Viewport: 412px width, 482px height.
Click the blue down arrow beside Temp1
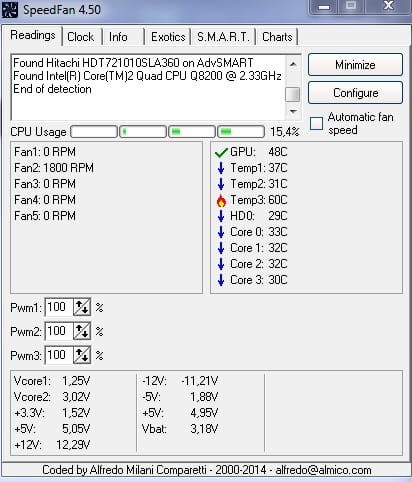click(x=221, y=168)
